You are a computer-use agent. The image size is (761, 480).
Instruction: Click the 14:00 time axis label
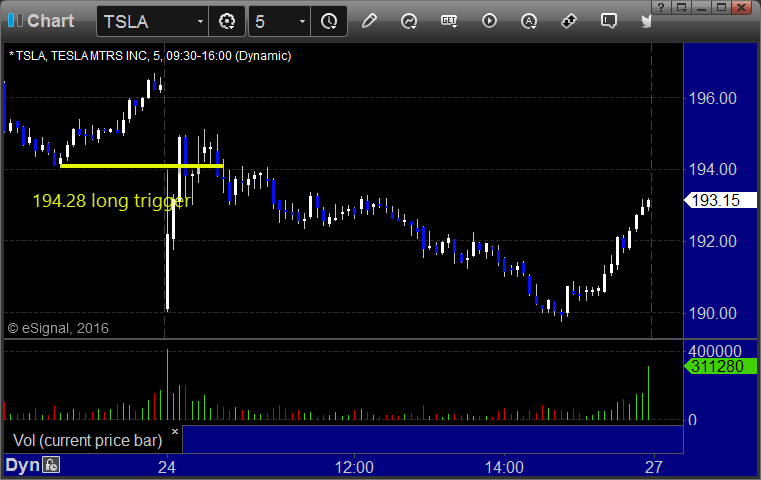[504, 467]
